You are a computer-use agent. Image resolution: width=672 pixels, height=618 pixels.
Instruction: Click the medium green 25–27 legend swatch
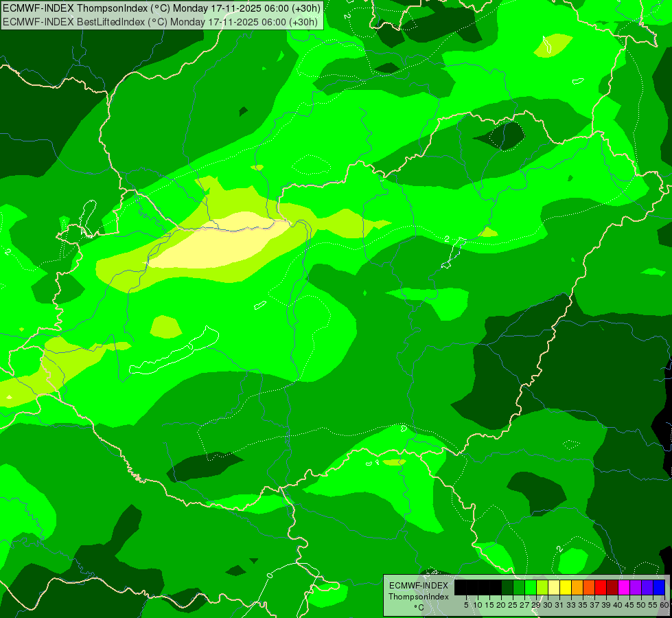click(518, 587)
